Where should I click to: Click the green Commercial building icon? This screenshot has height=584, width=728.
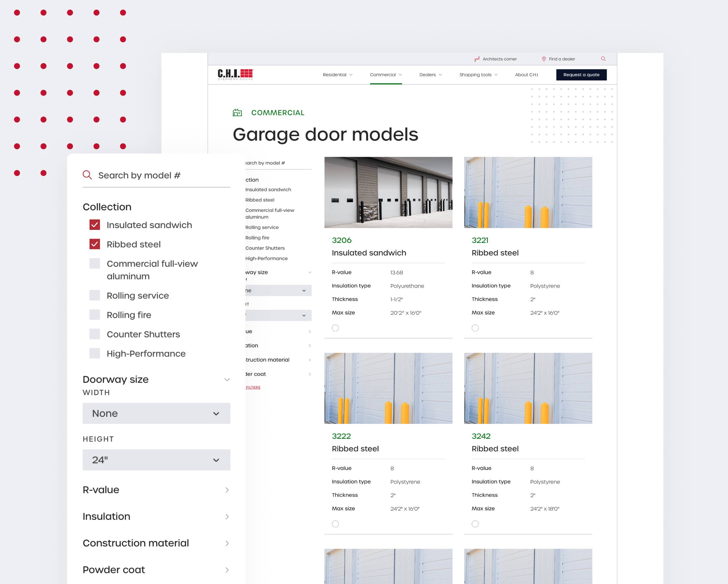point(237,113)
